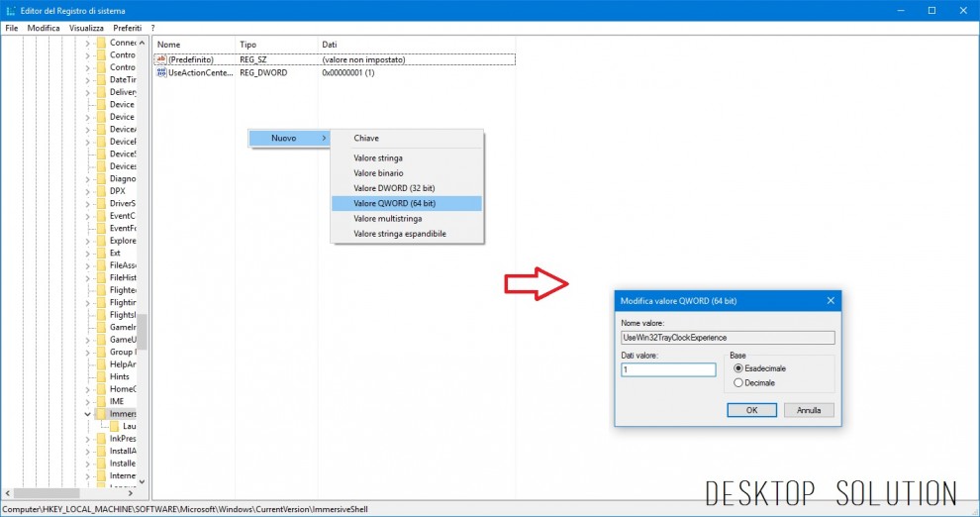
Task: Choose Valore multistringa from the submenu
Action: tap(407, 219)
